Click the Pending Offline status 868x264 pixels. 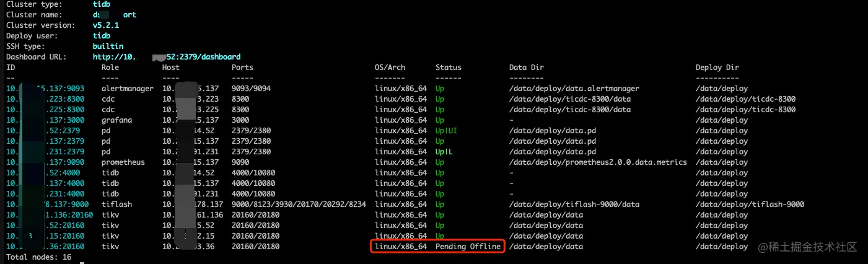point(468,247)
